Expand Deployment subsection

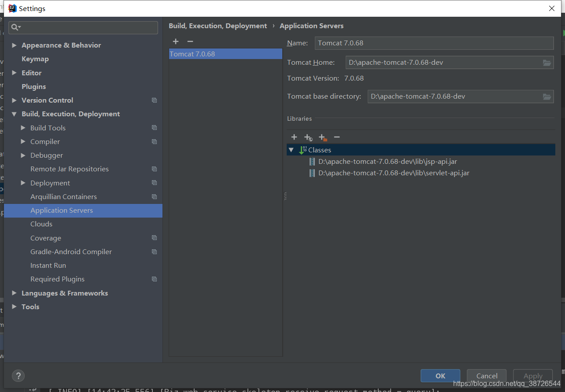pyautogui.click(x=23, y=183)
